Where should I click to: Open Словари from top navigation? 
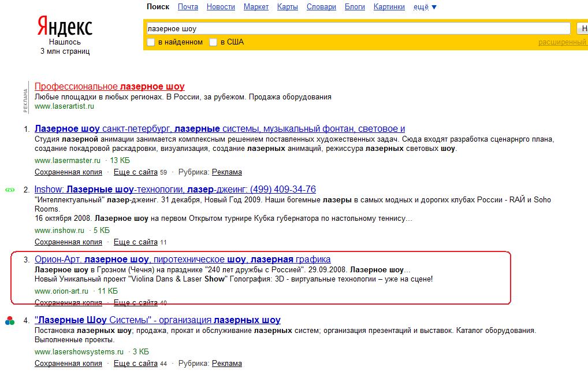pyautogui.click(x=321, y=7)
